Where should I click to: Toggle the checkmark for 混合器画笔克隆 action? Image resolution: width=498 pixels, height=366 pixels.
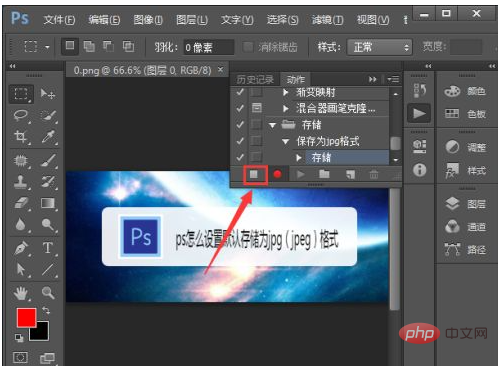click(240, 108)
